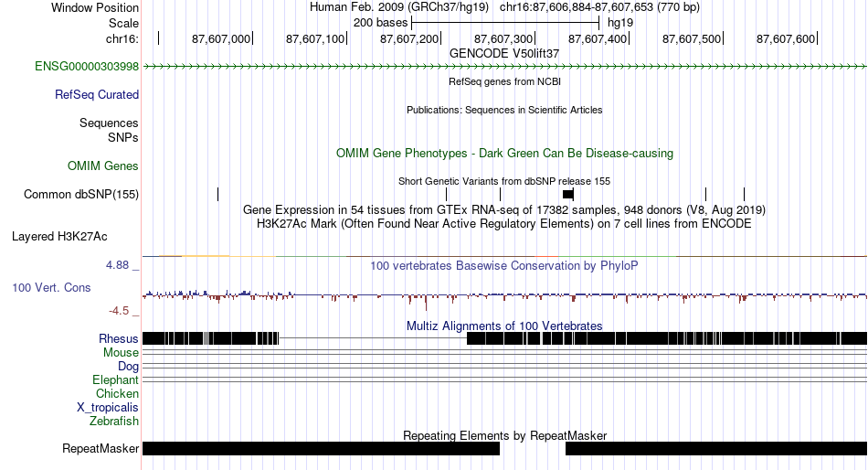The height and width of the screenshot is (470, 868).
Task: Click the 87,607,300 ruler position
Action: click(503, 38)
